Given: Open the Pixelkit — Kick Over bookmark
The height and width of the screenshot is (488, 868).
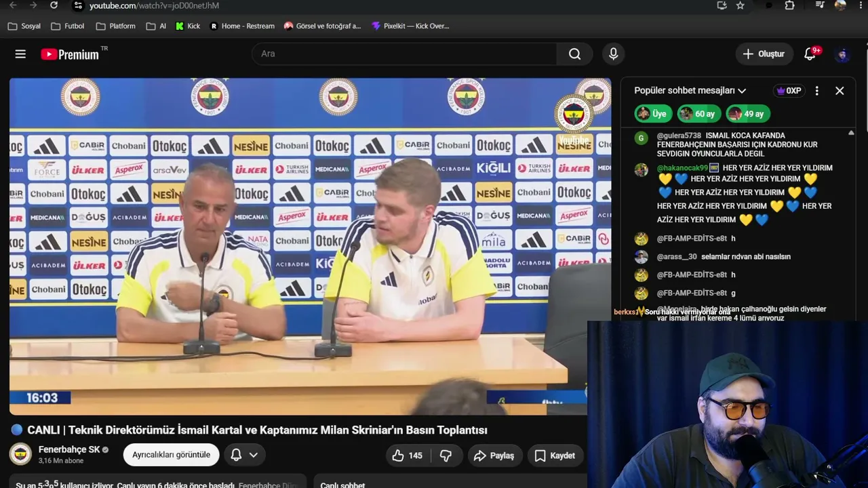Looking at the screenshot, I should coord(410,26).
